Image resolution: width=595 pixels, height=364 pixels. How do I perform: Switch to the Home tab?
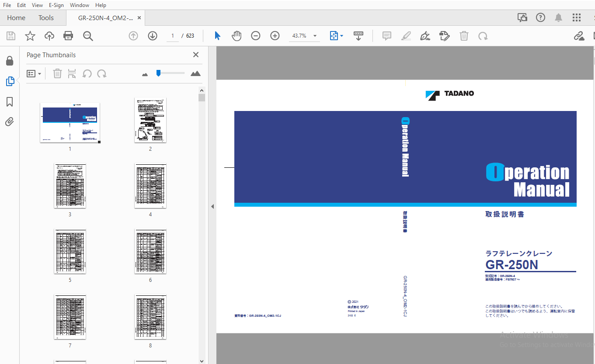[16, 18]
